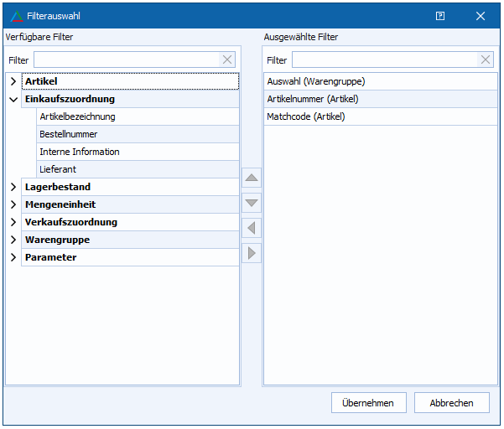
Task: Expand the Artikel tree node
Action: click(x=13, y=81)
